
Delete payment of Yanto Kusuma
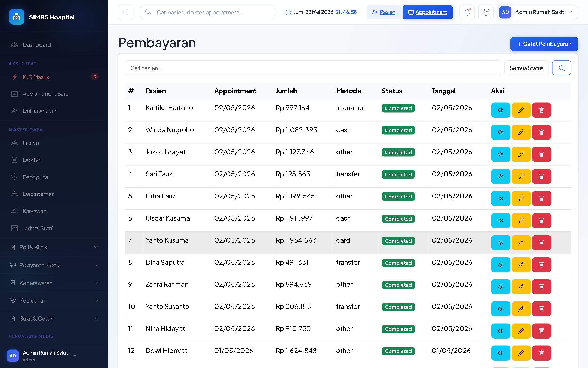[541, 243]
